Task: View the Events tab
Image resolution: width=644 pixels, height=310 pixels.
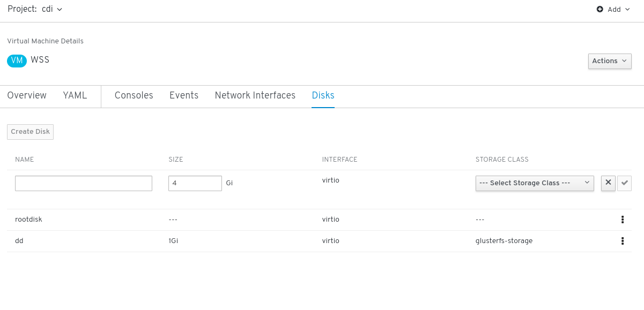Action: [184, 95]
